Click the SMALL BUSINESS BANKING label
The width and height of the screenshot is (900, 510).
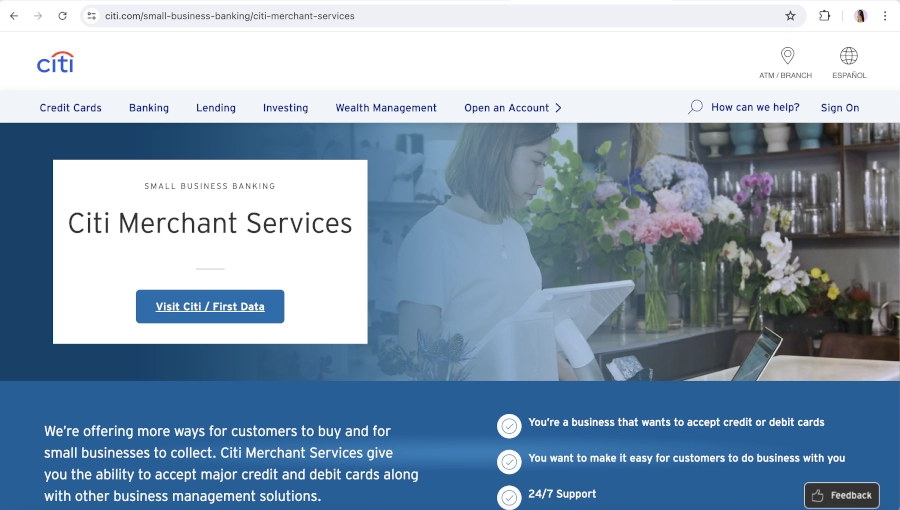tap(210, 186)
